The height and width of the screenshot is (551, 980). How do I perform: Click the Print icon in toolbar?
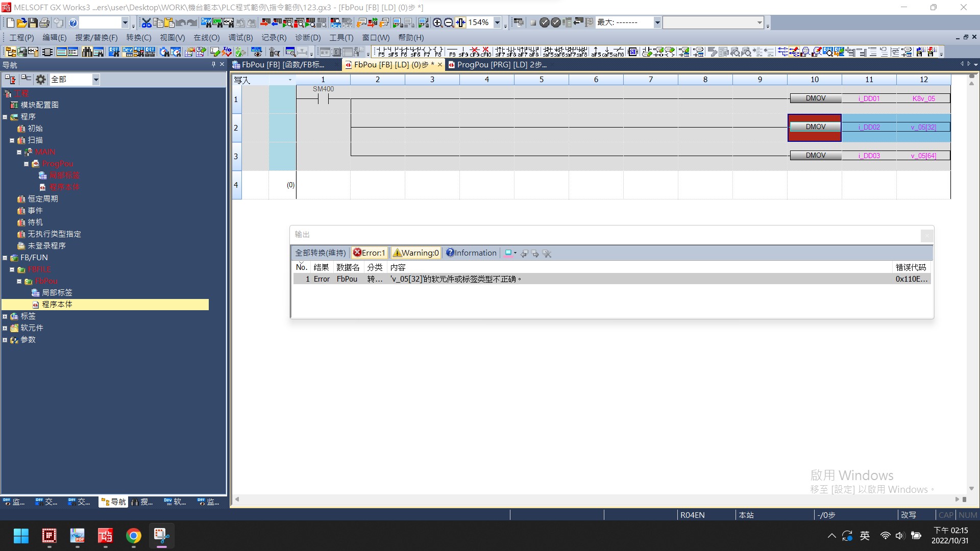click(x=44, y=22)
